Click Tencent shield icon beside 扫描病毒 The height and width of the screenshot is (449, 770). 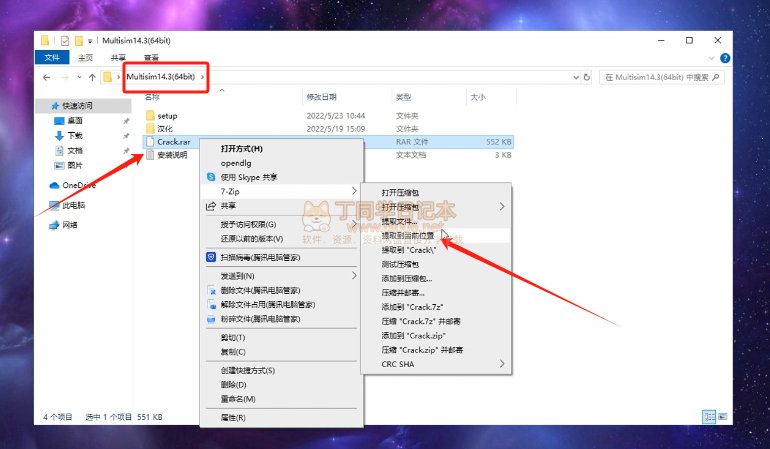coord(211,257)
